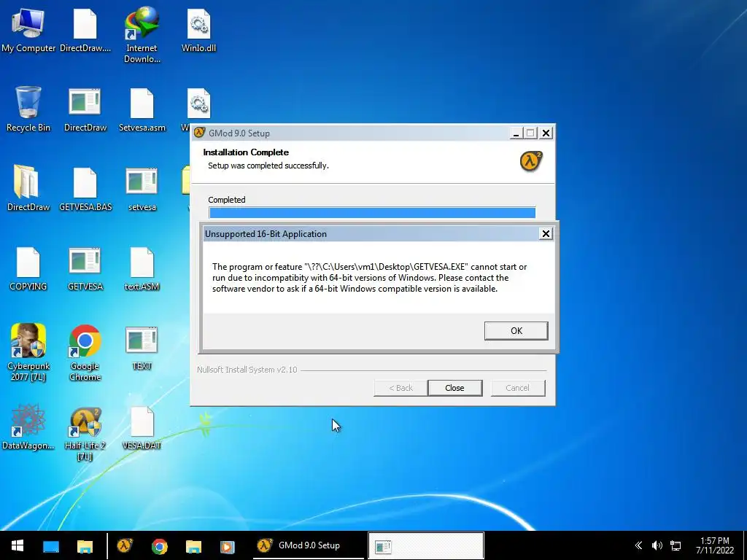
Task: Open the Start menu
Action: [18, 545]
